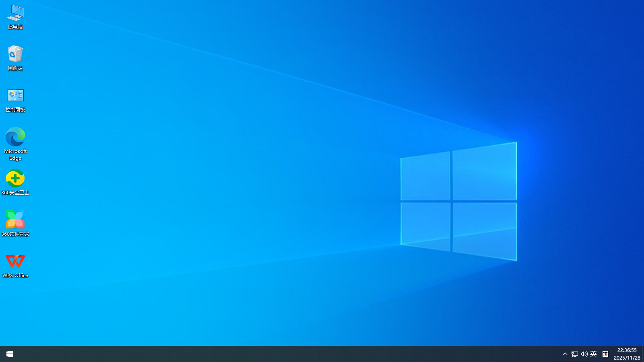
Task: Open 360软件管家 software manager
Action: pyautogui.click(x=15, y=219)
